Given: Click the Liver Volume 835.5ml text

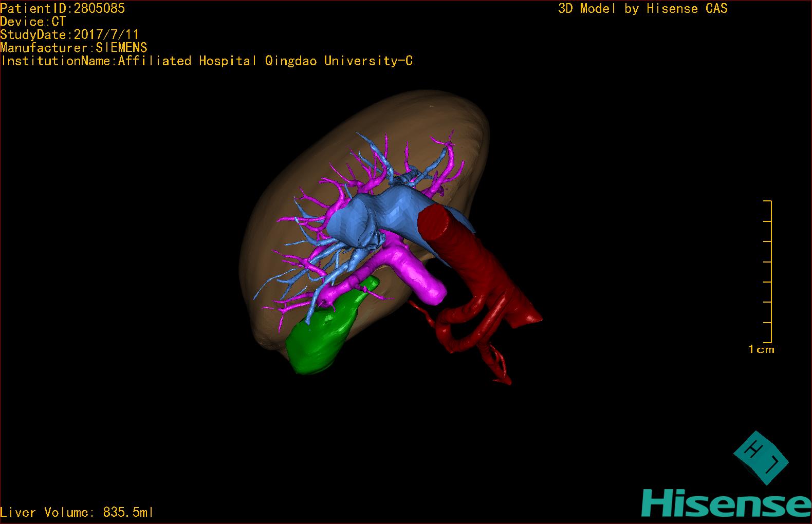Looking at the screenshot, I should click(77, 512).
